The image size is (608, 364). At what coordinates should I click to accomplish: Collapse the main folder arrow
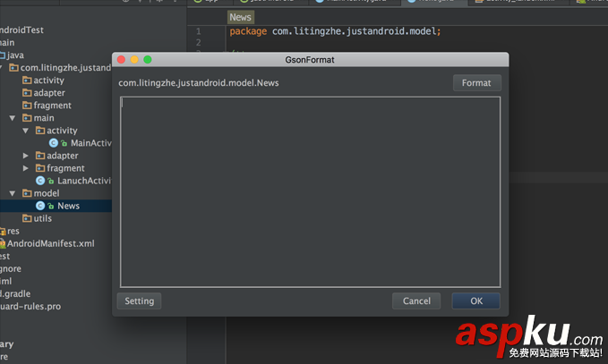coord(13,118)
